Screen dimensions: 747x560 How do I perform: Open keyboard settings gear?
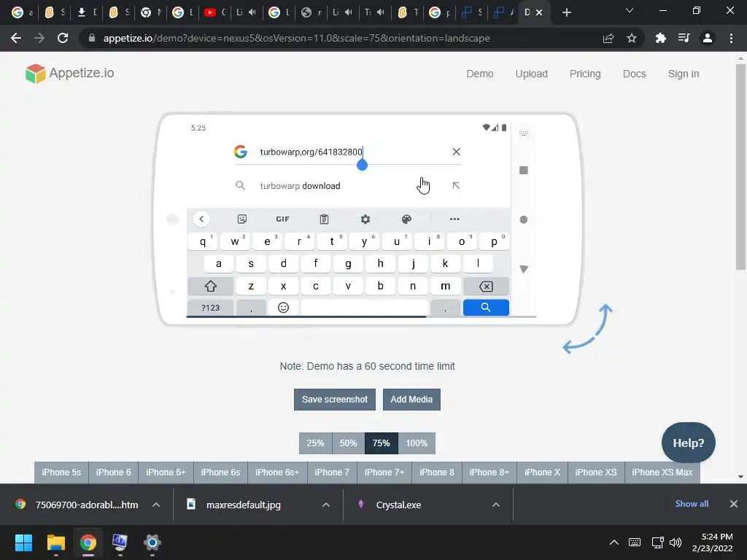tap(365, 219)
